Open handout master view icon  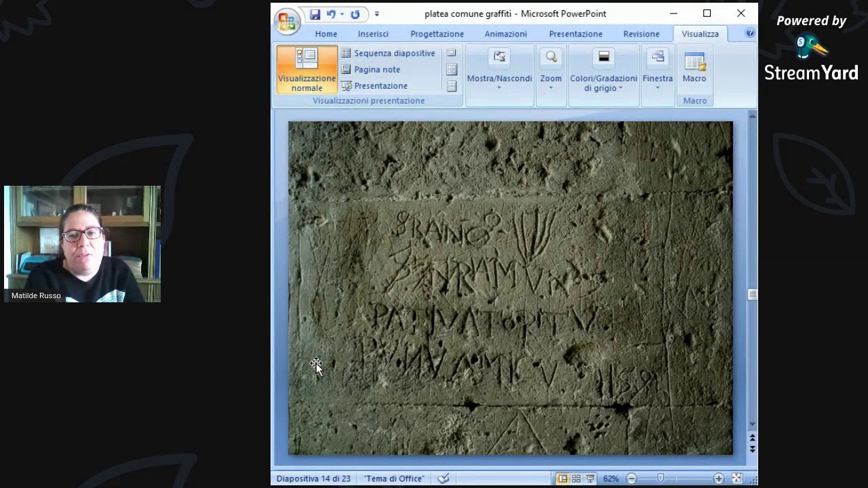pyautogui.click(x=452, y=69)
